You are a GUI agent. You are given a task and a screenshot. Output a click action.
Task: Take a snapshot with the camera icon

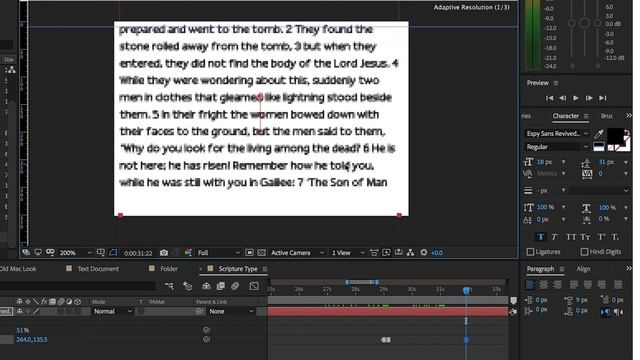coord(164,253)
